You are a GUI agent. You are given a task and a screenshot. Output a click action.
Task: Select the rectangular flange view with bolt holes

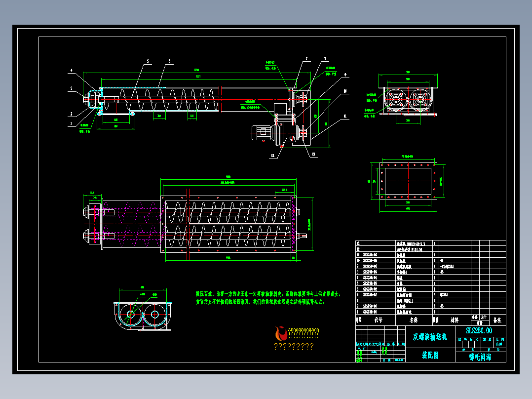click(x=408, y=181)
